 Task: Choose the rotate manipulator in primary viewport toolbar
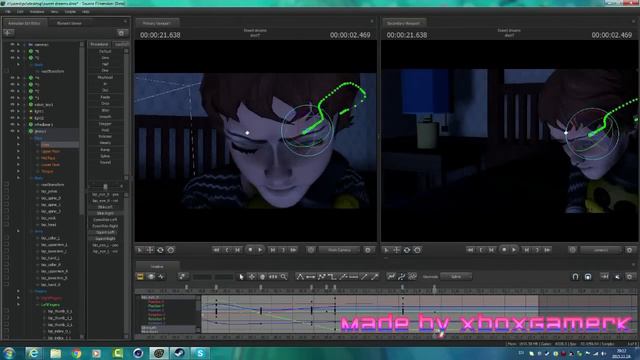point(160,250)
